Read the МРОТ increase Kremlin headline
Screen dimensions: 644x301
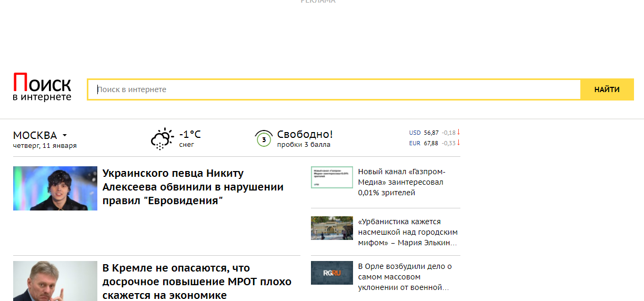click(x=197, y=282)
